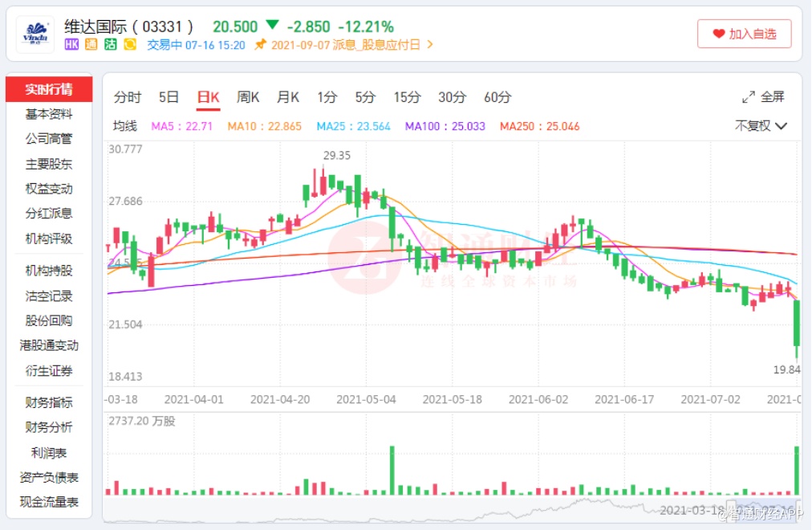
Task: Click the yellow circular badge icon
Action: pos(130,45)
